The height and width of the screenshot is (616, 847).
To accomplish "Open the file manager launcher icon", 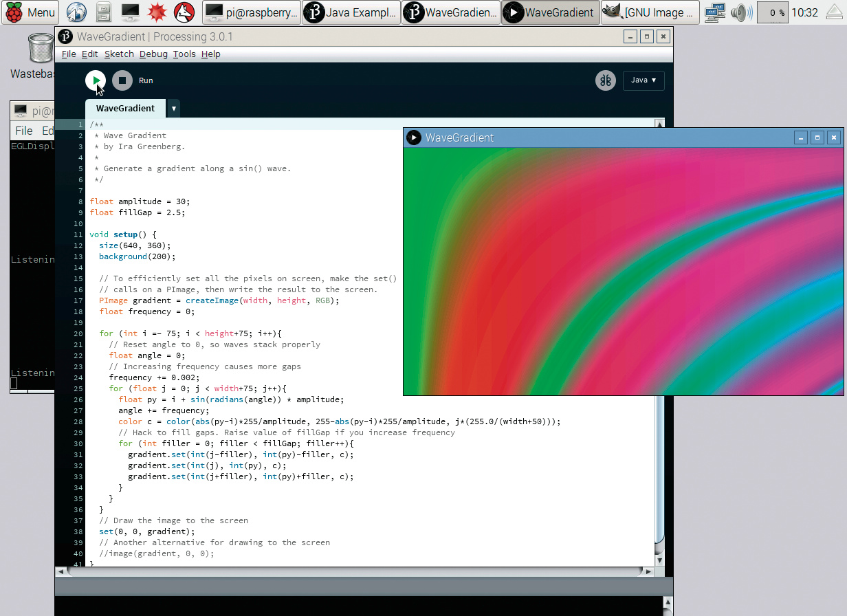I will (104, 12).
